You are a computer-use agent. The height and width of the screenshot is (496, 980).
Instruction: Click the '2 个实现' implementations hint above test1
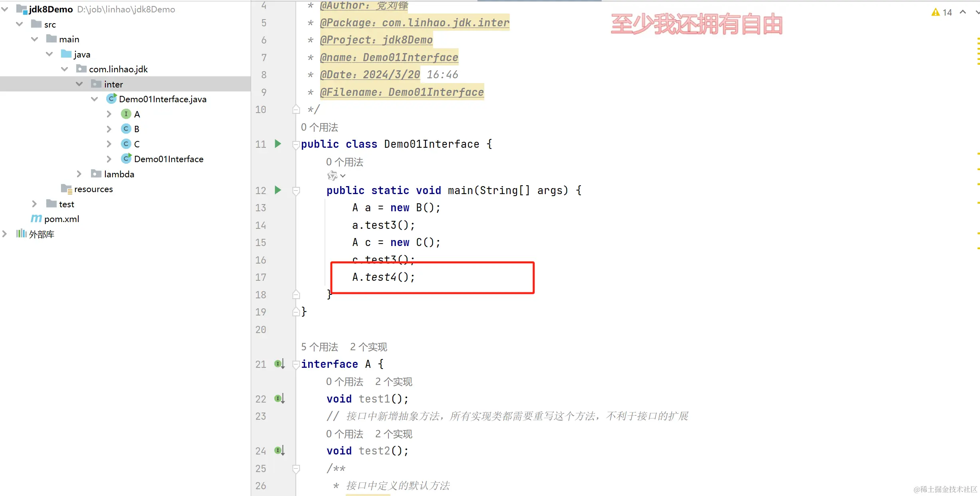(393, 381)
